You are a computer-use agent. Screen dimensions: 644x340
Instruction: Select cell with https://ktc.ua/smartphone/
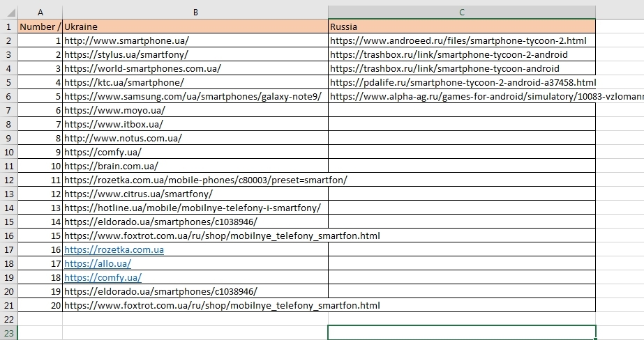pyautogui.click(x=195, y=82)
